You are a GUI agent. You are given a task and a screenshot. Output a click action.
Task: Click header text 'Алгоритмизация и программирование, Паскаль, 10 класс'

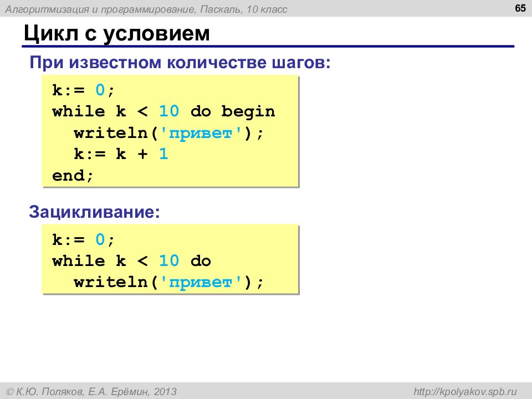tap(146, 9)
